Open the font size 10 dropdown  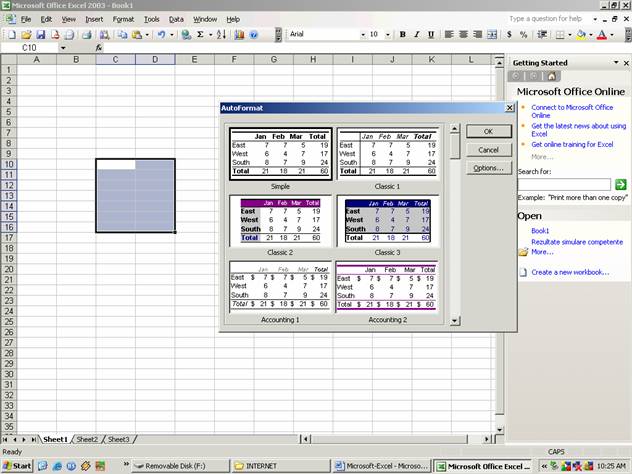click(388, 35)
